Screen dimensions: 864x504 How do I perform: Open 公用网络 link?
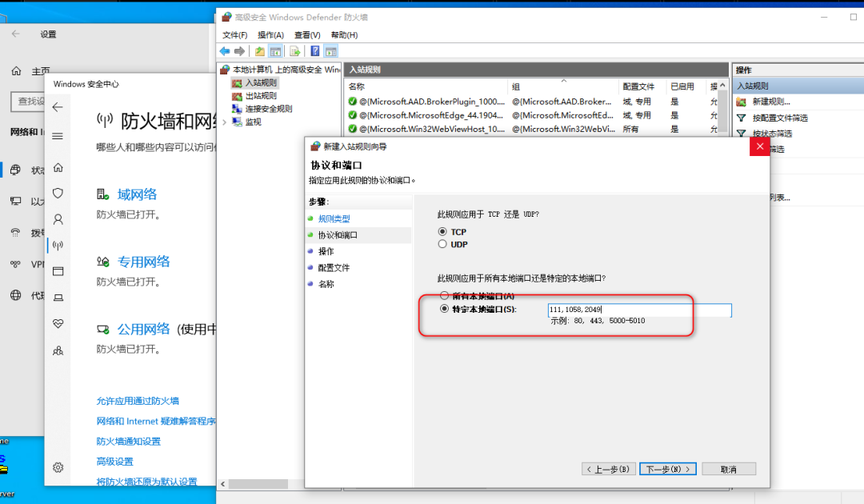coord(144,330)
